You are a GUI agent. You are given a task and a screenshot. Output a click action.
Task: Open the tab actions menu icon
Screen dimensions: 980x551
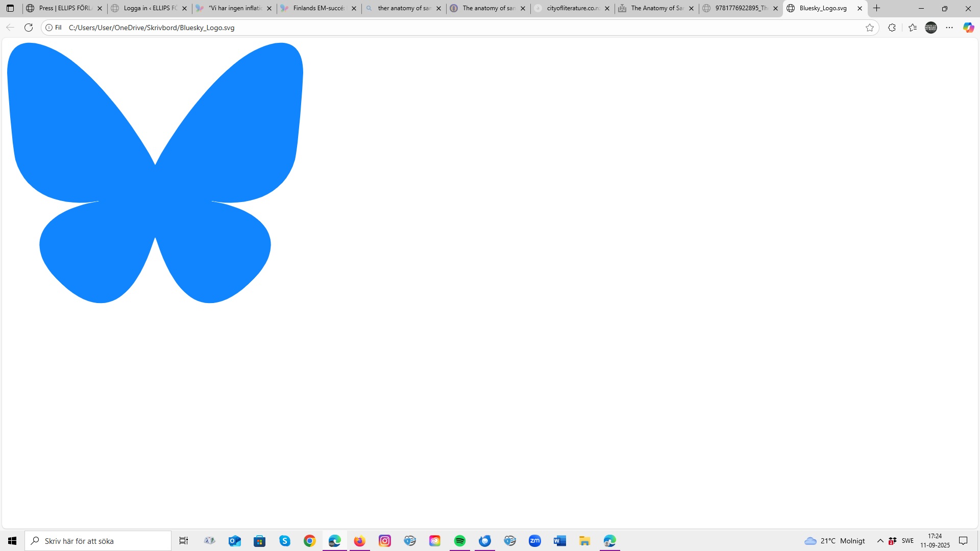(10, 8)
